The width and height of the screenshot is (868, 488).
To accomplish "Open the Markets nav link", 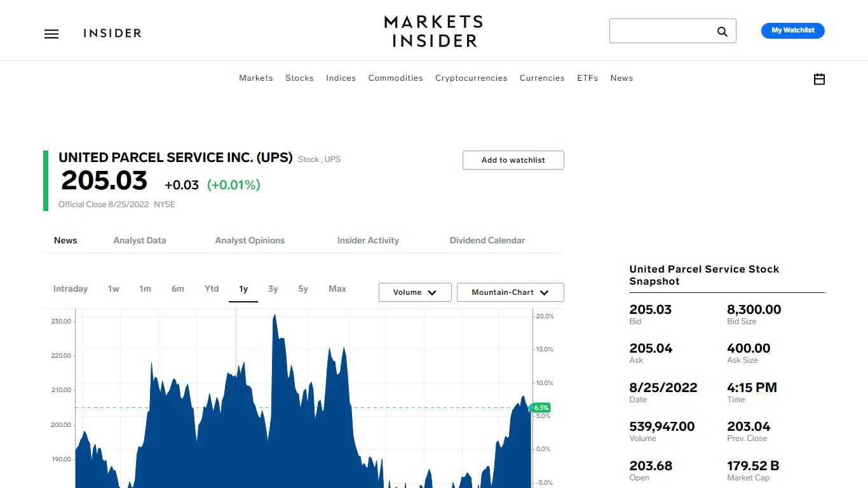I will [x=256, y=78].
